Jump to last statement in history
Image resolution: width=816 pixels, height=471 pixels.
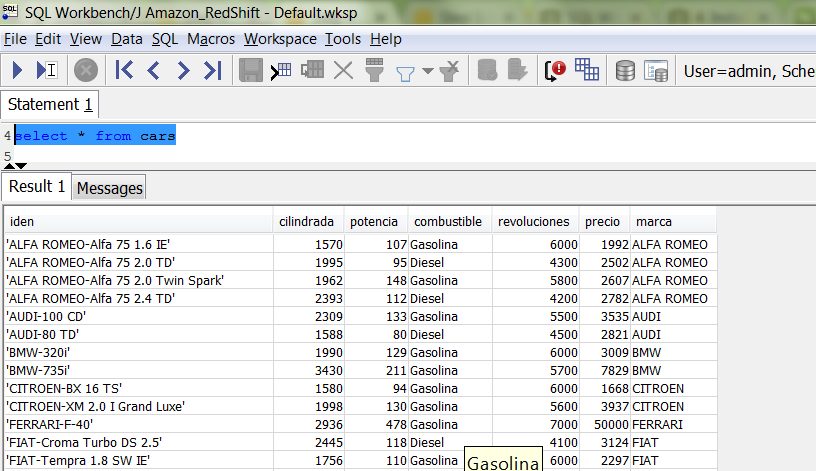(213, 70)
